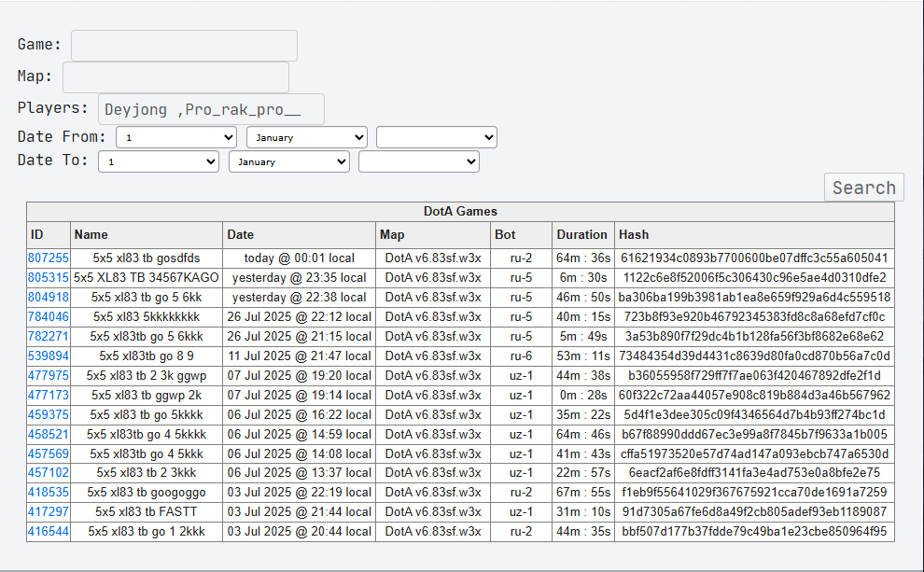The image size is (924, 572).
Task: Select name cell '5x5 xl83 tb ggwp 2k'
Action: (147, 395)
